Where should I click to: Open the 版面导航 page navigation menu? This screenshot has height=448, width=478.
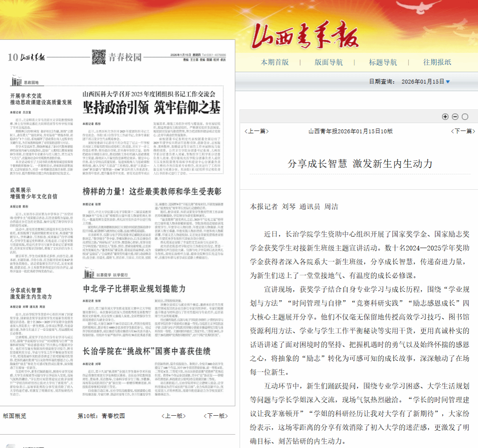(329, 62)
